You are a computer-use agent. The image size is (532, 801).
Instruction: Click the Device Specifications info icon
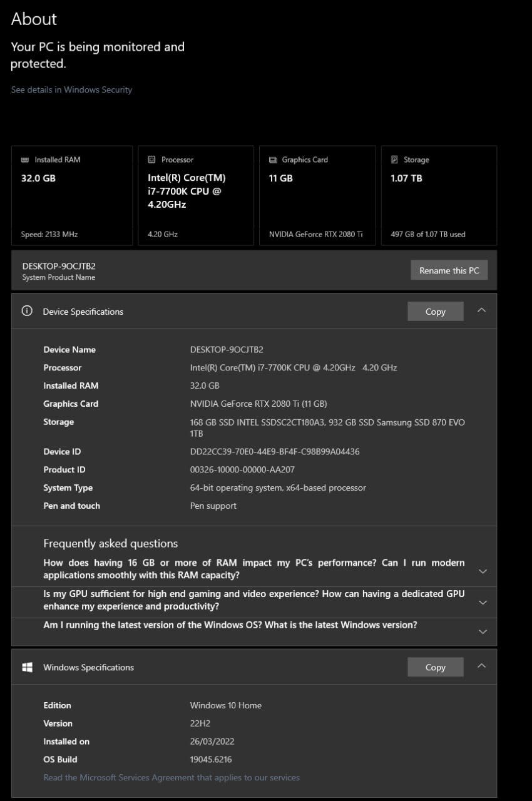click(x=27, y=311)
